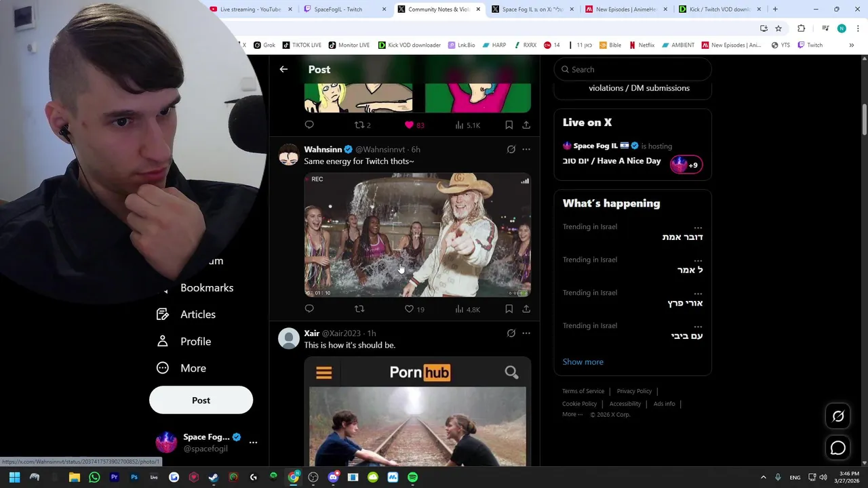Open options for trending topic דובר אמת

pyautogui.click(x=698, y=227)
